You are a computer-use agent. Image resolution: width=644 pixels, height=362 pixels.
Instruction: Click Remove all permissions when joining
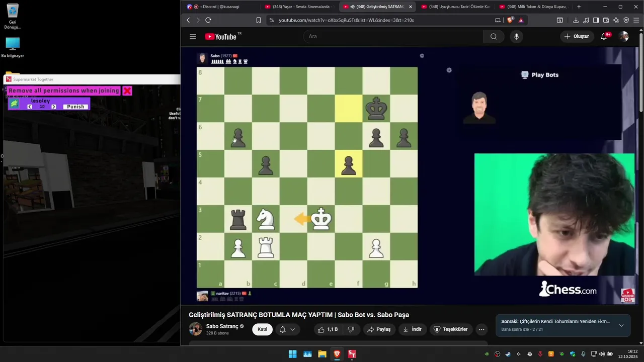pos(64,90)
